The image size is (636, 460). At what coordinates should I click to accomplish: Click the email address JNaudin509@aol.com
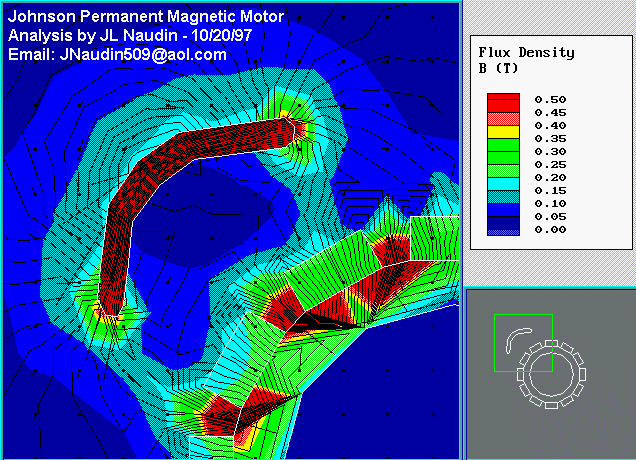click(x=143, y=54)
